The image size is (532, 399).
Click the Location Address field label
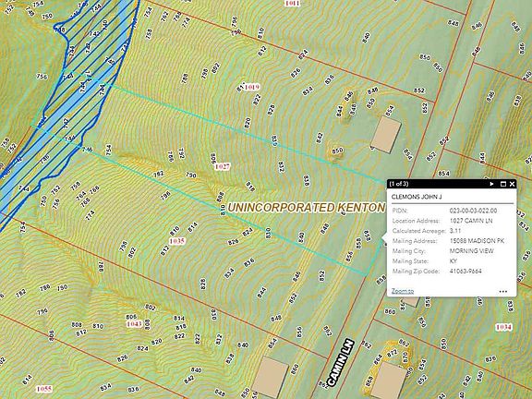coord(416,221)
